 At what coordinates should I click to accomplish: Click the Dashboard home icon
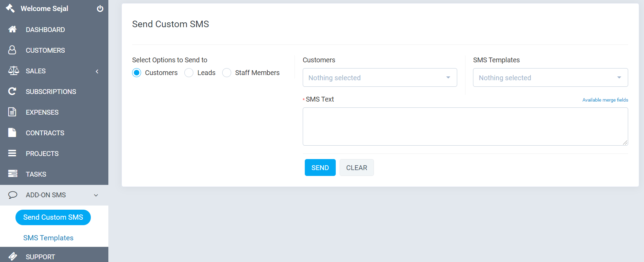tap(12, 29)
